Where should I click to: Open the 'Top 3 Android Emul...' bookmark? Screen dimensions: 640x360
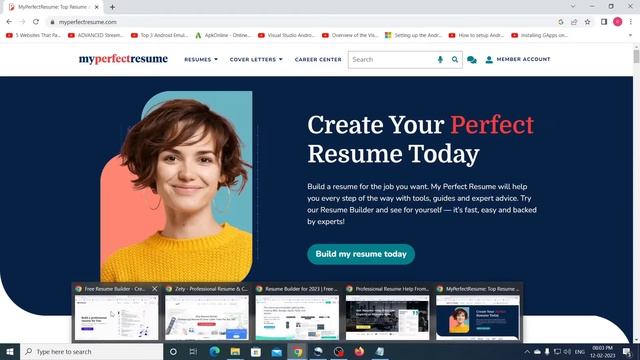(160, 36)
